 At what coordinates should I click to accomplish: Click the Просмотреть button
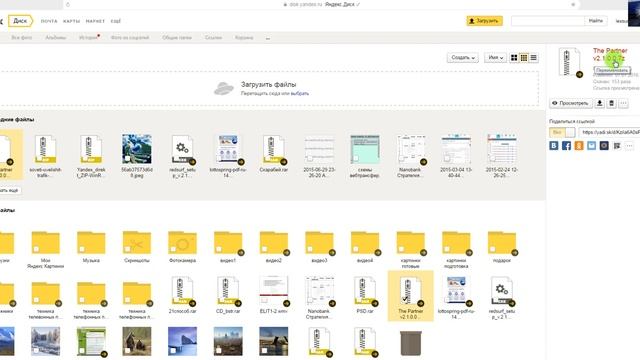[571, 103]
